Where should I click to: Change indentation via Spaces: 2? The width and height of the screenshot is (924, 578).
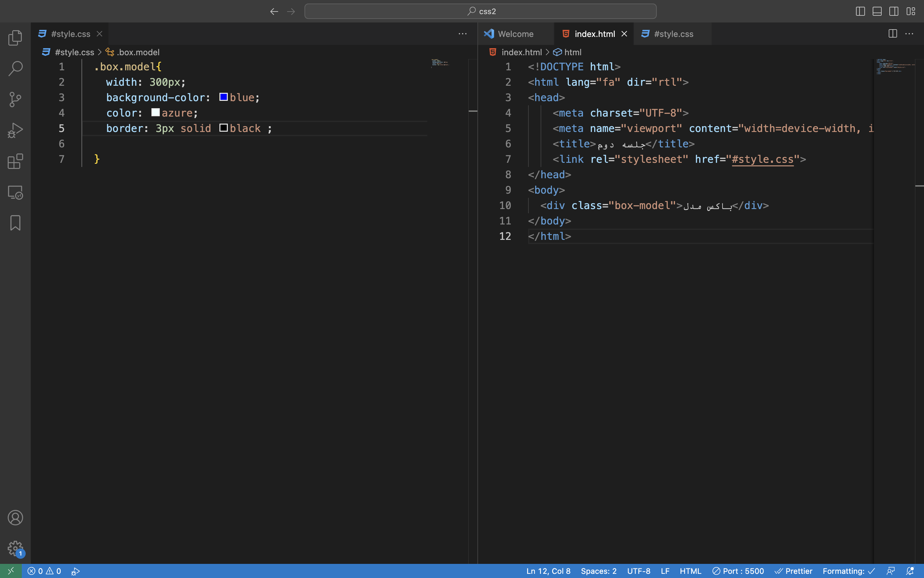(599, 571)
